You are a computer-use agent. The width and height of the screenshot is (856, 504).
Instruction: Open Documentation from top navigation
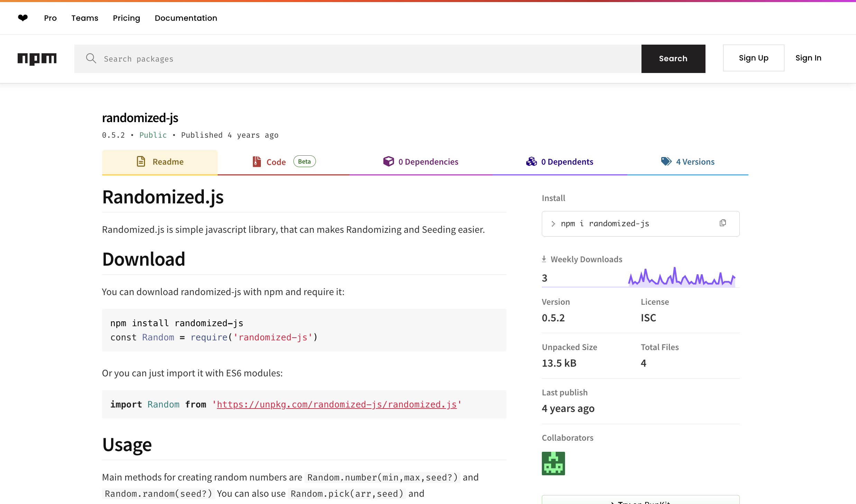(x=186, y=18)
